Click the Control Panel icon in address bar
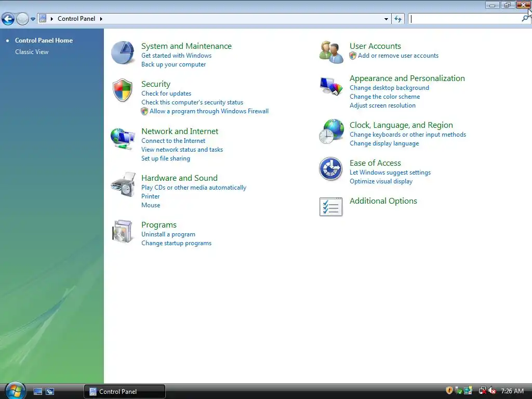The width and height of the screenshot is (532, 399). tap(43, 18)
